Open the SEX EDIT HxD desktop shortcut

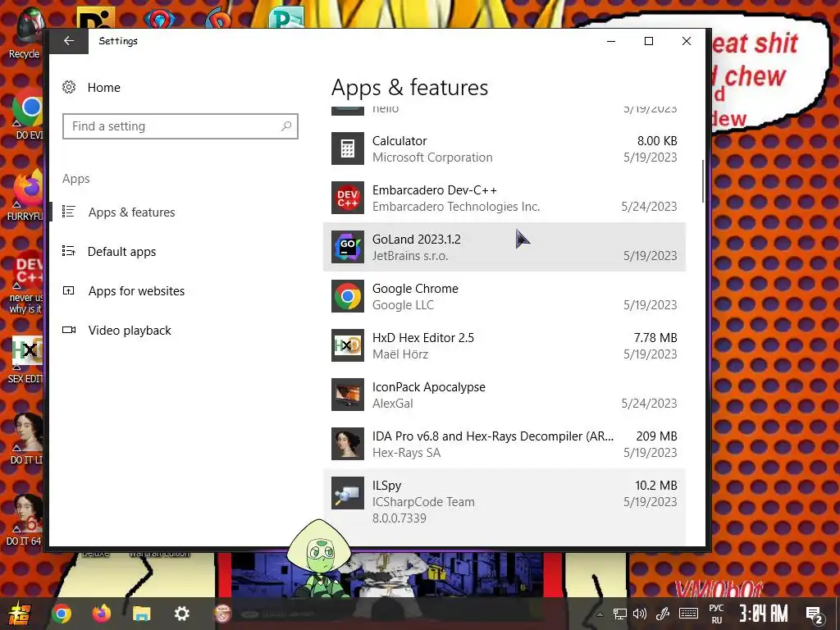[x=25, y=359]
